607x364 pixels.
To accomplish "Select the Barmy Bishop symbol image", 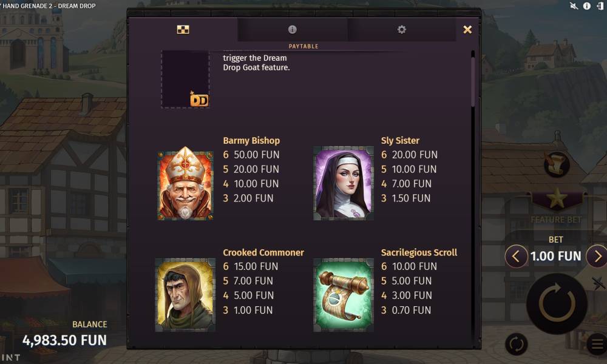I will pyautogui.click(x=185, y=183).
